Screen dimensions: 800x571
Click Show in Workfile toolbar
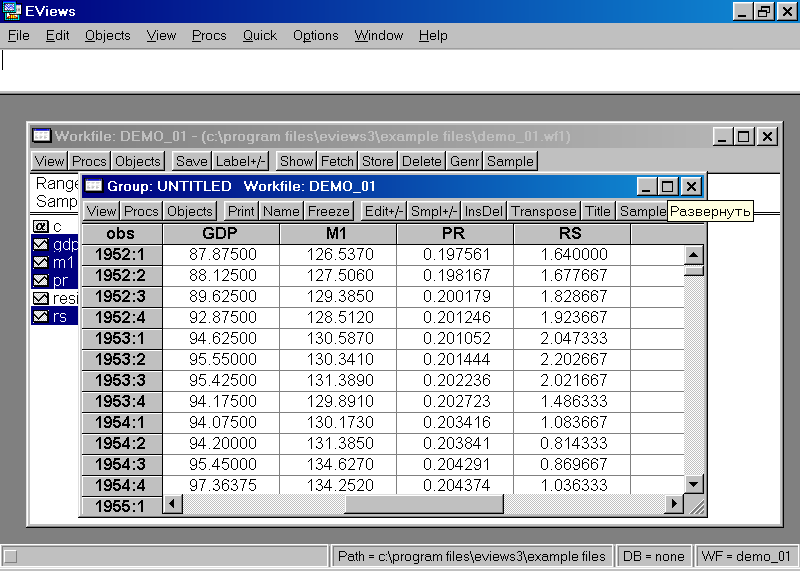[296, 161]
